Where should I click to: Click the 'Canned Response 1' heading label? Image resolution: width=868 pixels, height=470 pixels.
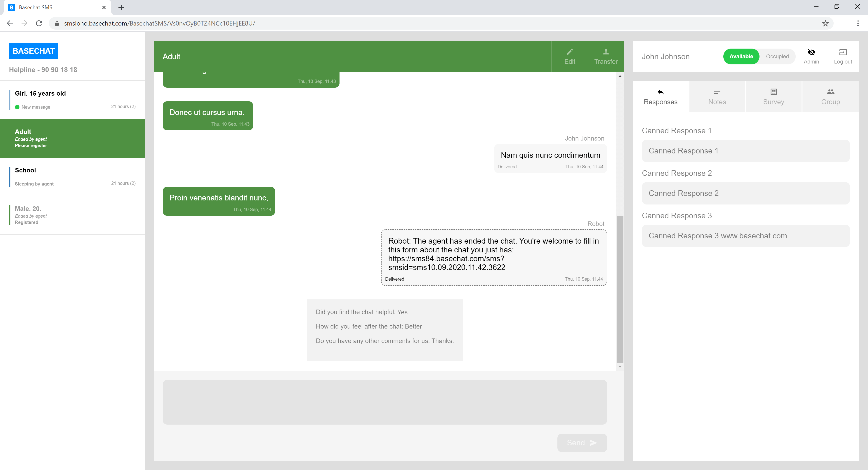[x=677, y=131]
